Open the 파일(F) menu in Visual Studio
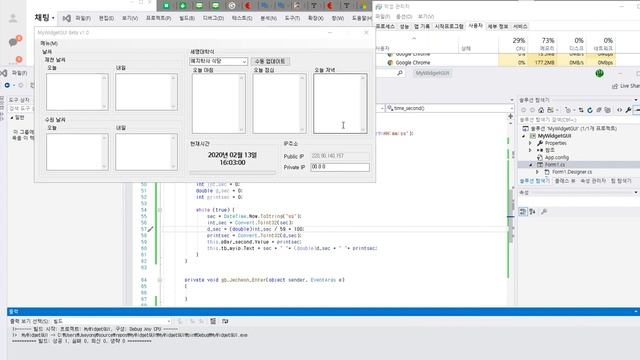This screenshot has height=360, width=640. [x=83, y=18]
